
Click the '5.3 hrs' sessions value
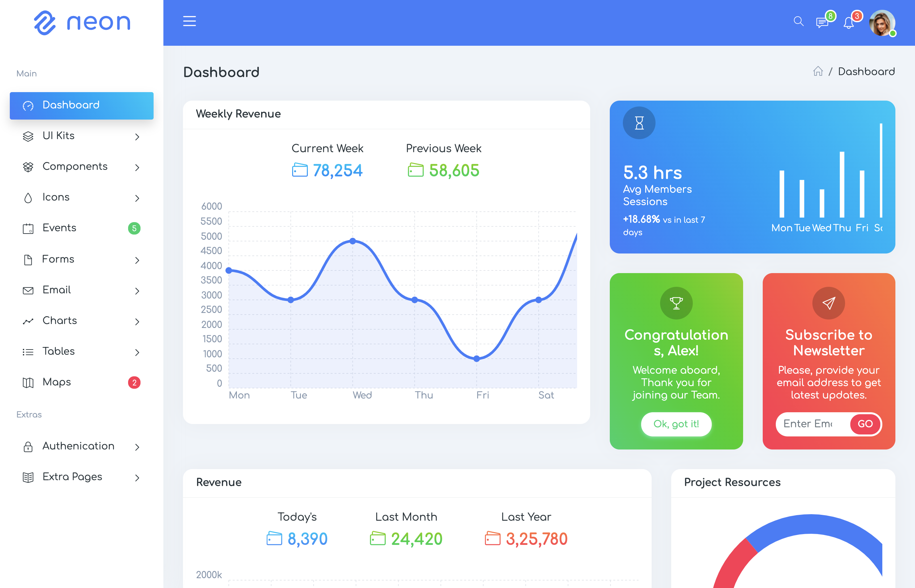click(x=652, y=172)
